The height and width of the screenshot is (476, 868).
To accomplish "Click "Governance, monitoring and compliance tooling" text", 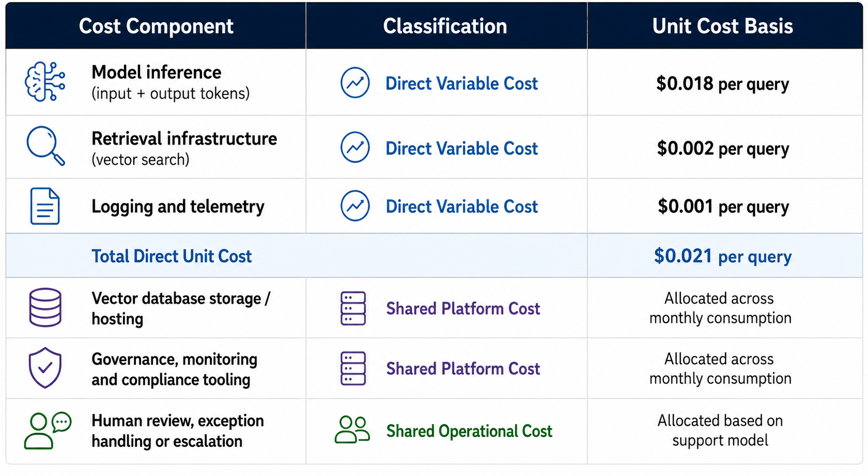I will [174, 369].
